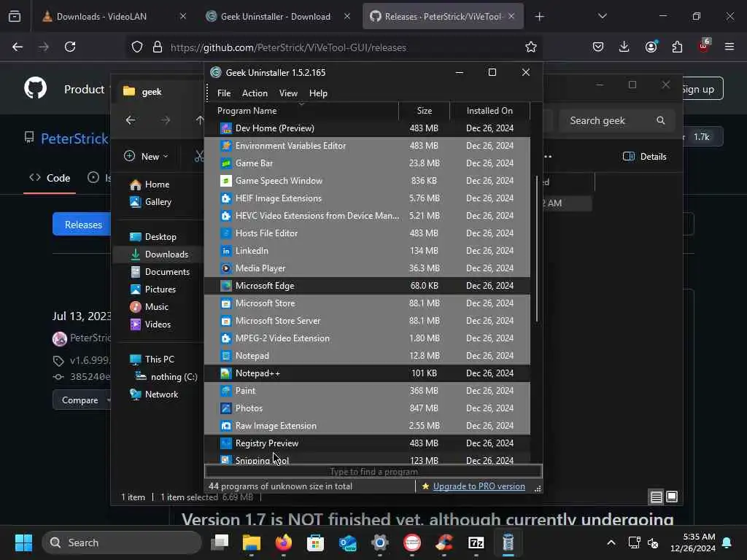
Task: Select the Raw Image Extension icon
Action: point(226,426)
